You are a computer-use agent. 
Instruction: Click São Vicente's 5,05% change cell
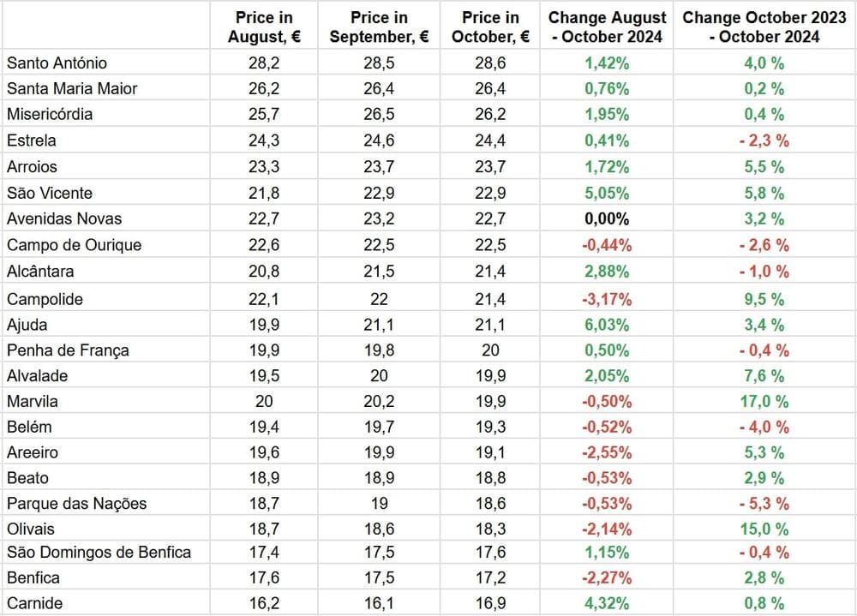[x=607, y=193]
